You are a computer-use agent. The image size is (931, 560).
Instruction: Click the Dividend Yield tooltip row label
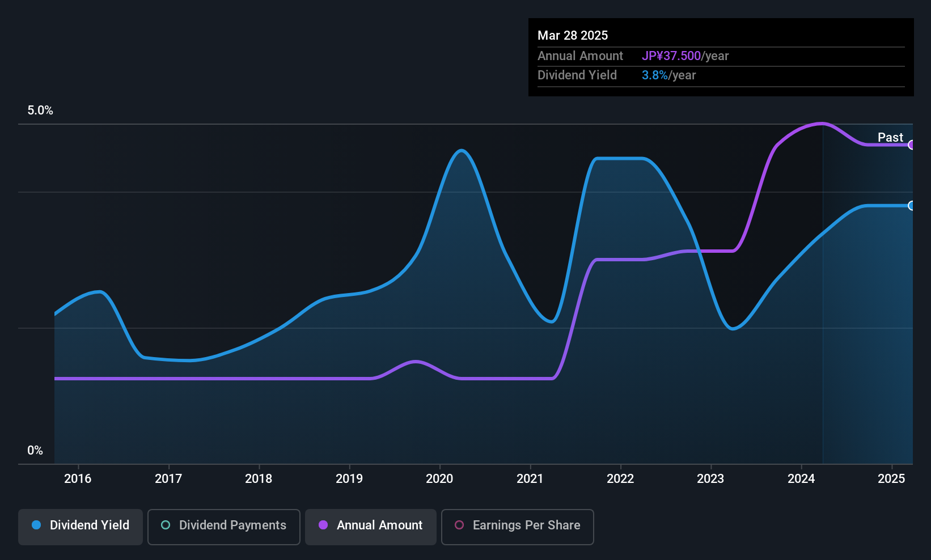tap(577, 75)
